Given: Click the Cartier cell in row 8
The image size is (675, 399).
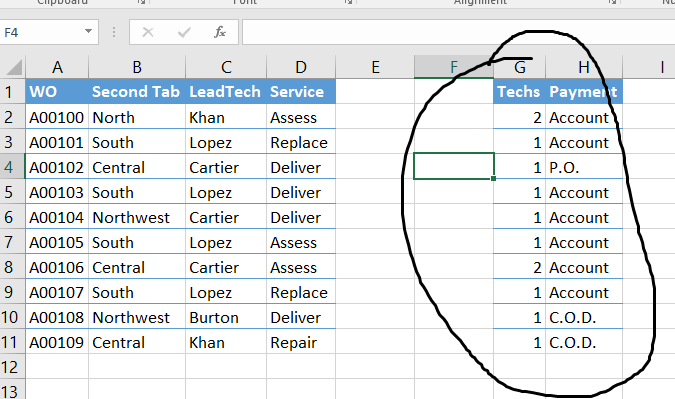Looking at the screenshot, I should pyautogui.click(x=226, y=267).
